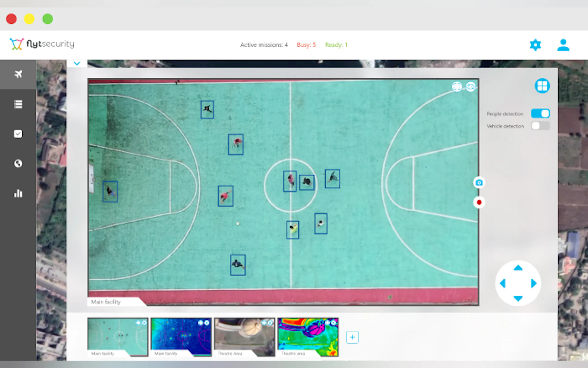Click the list view sidebar icon
The height and width of the screenshot is (368, 588).
coord(18,104)
